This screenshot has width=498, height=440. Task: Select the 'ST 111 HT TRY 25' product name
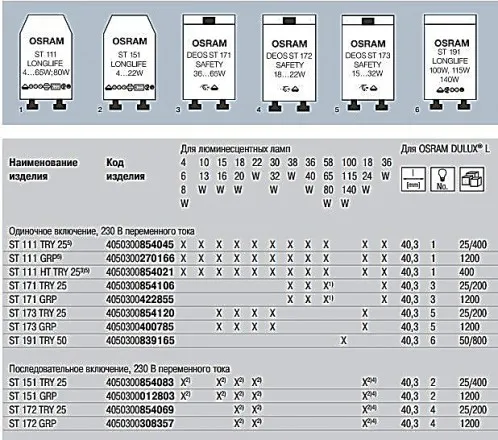pos(49,272)
